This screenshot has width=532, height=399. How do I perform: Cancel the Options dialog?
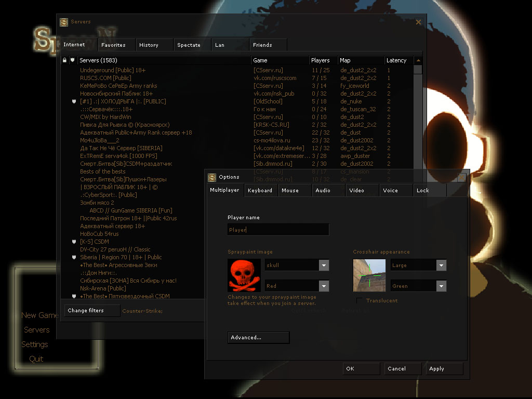coord(403,369)
